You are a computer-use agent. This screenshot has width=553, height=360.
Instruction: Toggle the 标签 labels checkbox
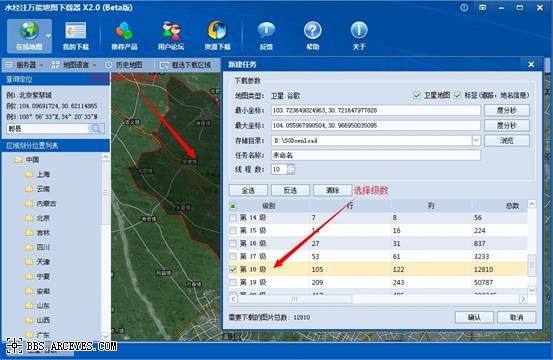(457, 95)
